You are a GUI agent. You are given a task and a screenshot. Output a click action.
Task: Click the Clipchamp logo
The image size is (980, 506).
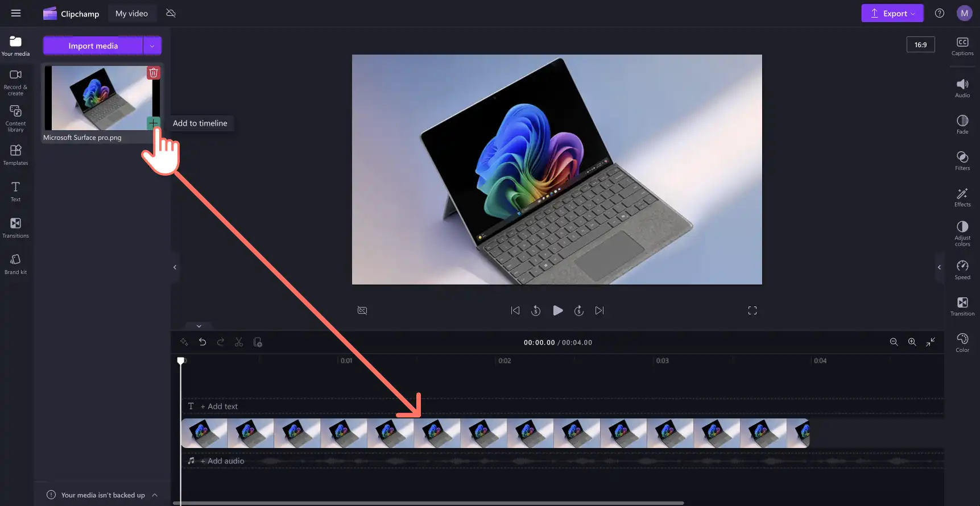pyautogui.click(x=71, y=14)
